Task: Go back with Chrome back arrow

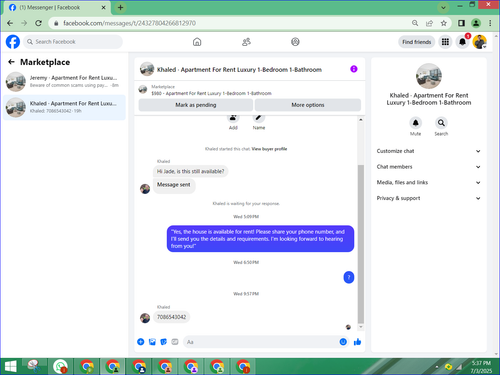Action: (10, 23)
